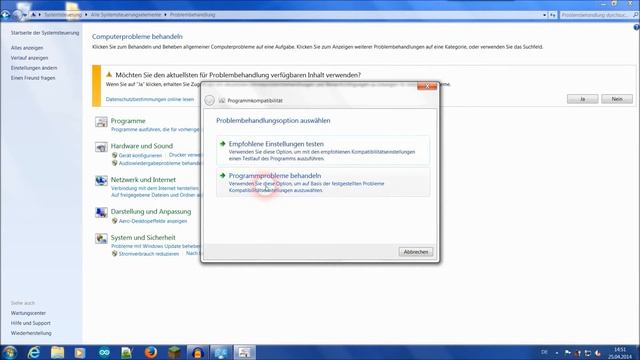Click the help question mark icon
The image size is (640, 360).
(636, 27)
